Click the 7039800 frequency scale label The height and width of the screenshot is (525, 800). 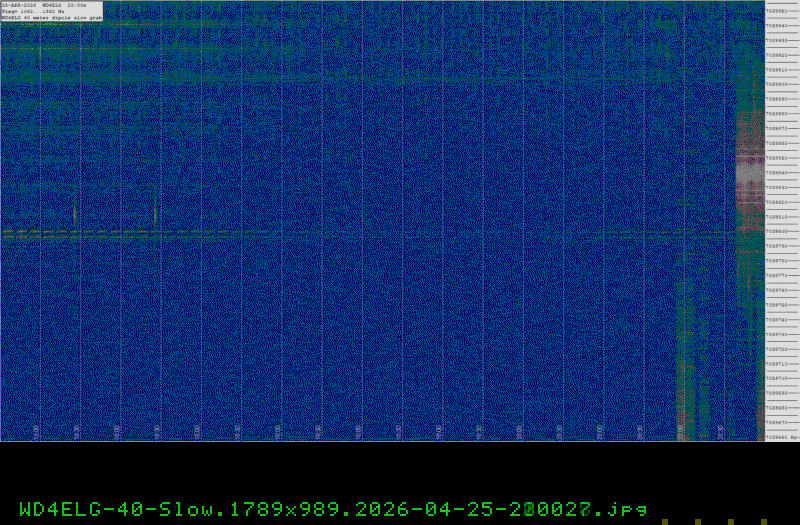[x=777, y=232]
